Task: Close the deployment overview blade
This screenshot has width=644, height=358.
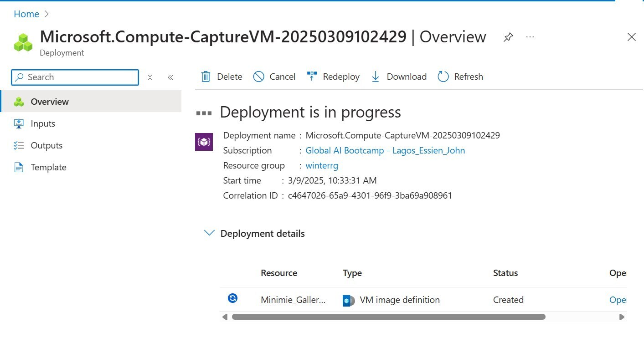Action: pyautogui.click(x=631, y=37)
